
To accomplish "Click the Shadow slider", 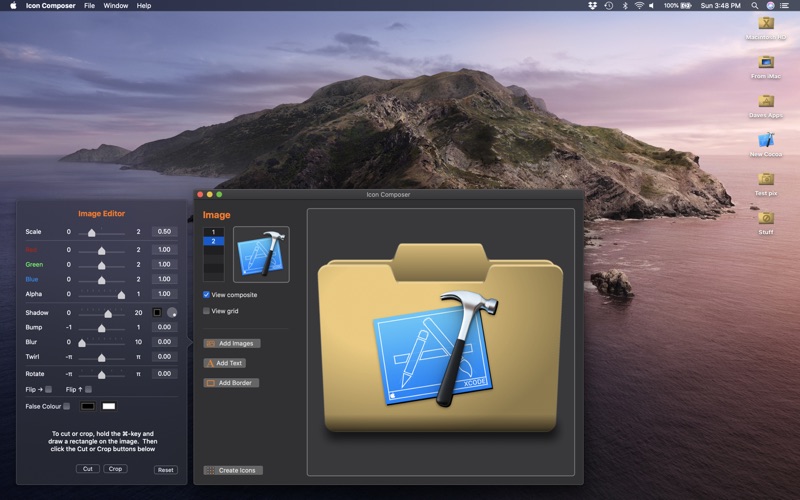I will click(102, 313).
